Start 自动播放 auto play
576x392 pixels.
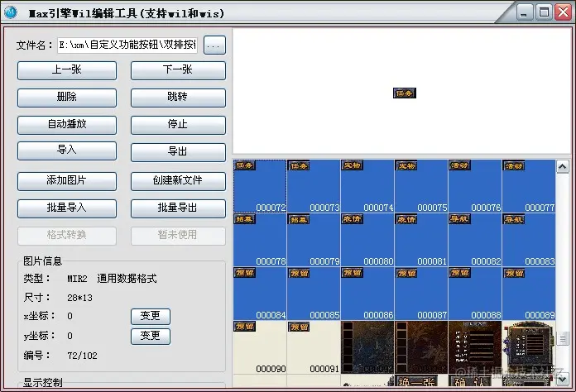coord(67,125)
